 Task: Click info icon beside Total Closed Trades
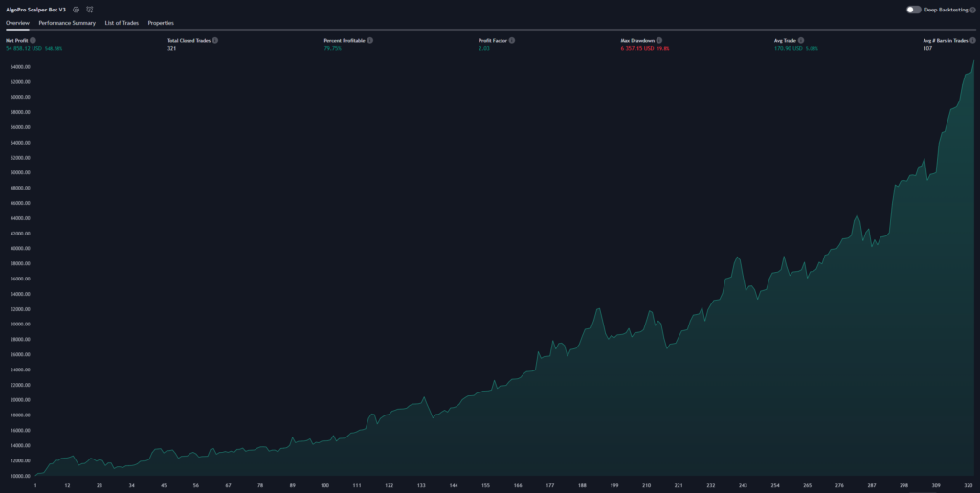[214, 40]
